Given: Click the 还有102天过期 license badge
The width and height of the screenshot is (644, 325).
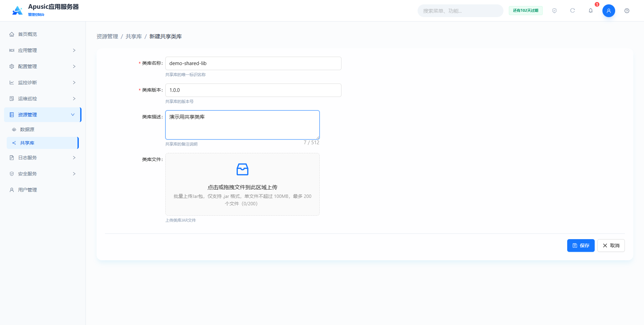Looking at the screenshot, I should 526,11.
